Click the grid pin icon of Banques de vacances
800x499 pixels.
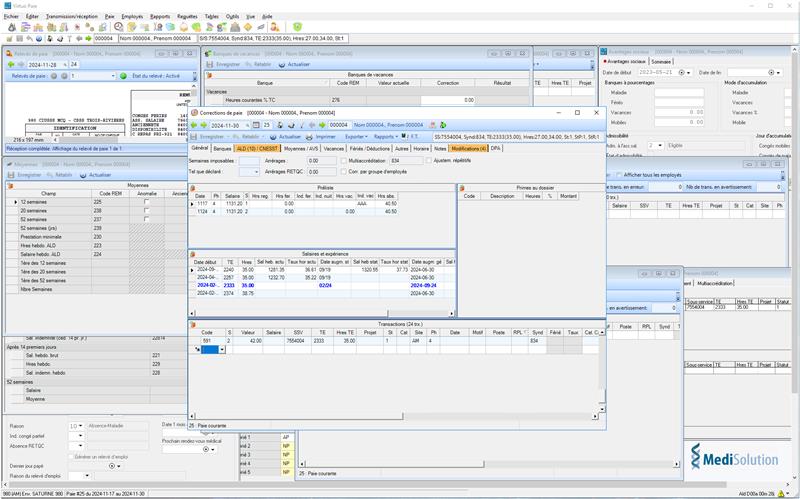(x=209, y=74)
